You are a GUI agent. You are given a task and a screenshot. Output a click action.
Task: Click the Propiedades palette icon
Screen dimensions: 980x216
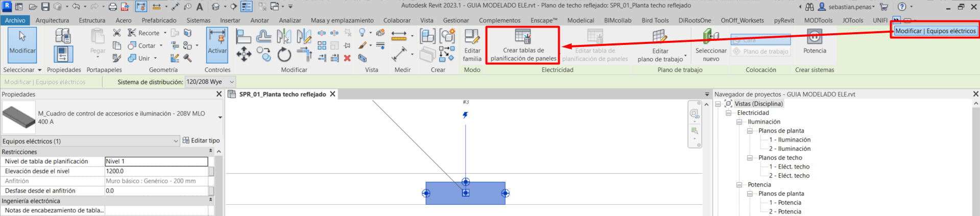(63, 54)
